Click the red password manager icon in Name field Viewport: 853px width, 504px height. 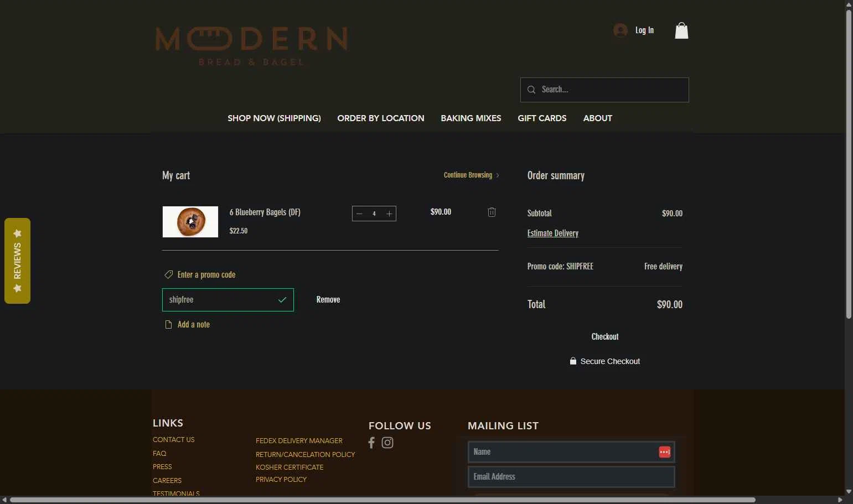[x=665, y=452]
